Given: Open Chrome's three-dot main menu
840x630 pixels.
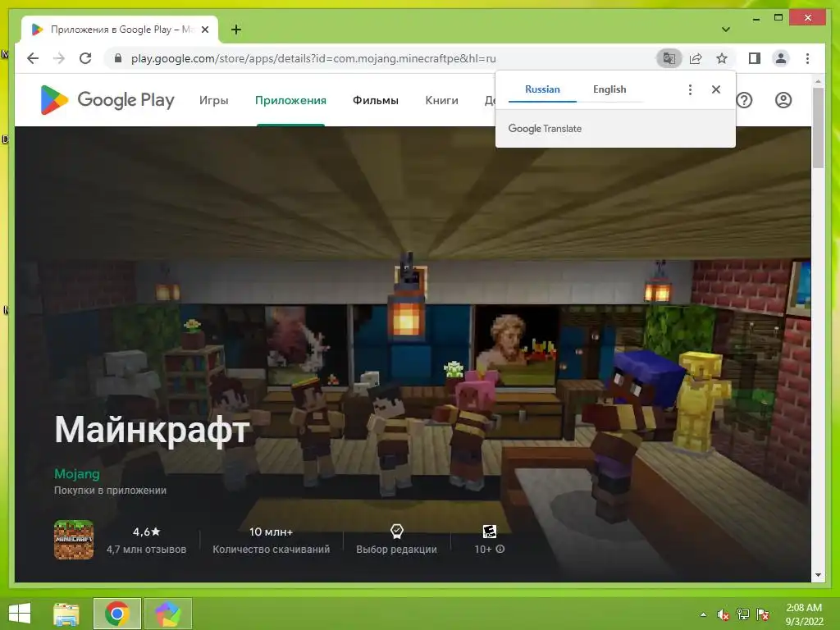Looking at the screenshot, I should (807, 58).
